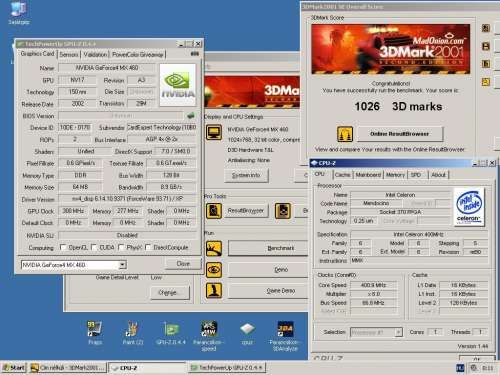Click the Windows Start button

click(14, 368)
